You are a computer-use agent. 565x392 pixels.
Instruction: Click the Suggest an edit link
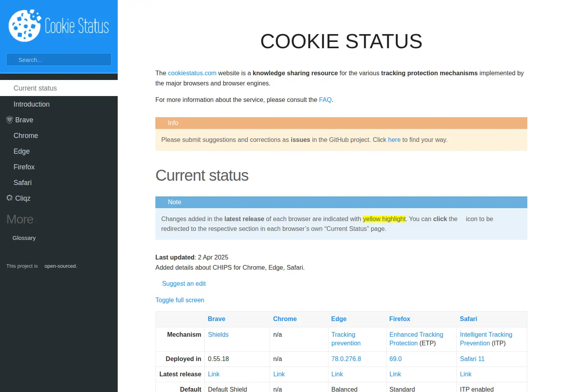pyautogui.click(x=184, y=283)
